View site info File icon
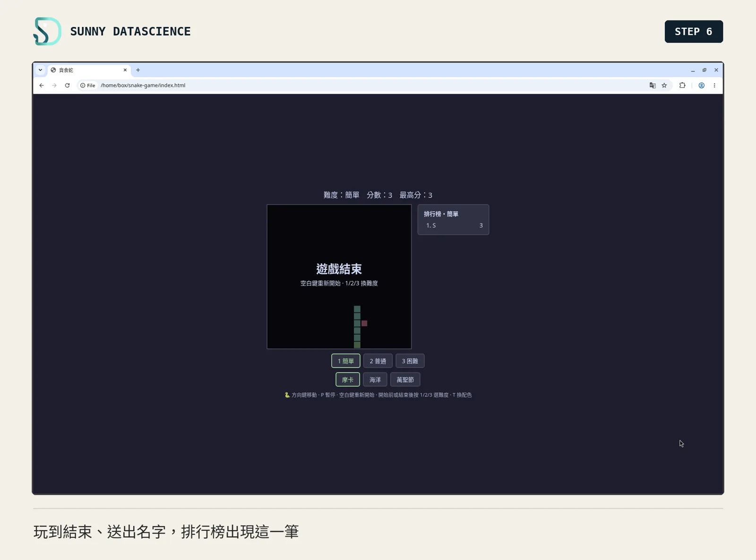 [x=88, y=86]
